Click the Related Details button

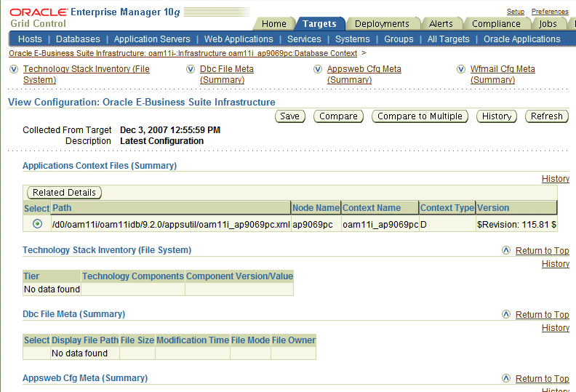[64, 193]
